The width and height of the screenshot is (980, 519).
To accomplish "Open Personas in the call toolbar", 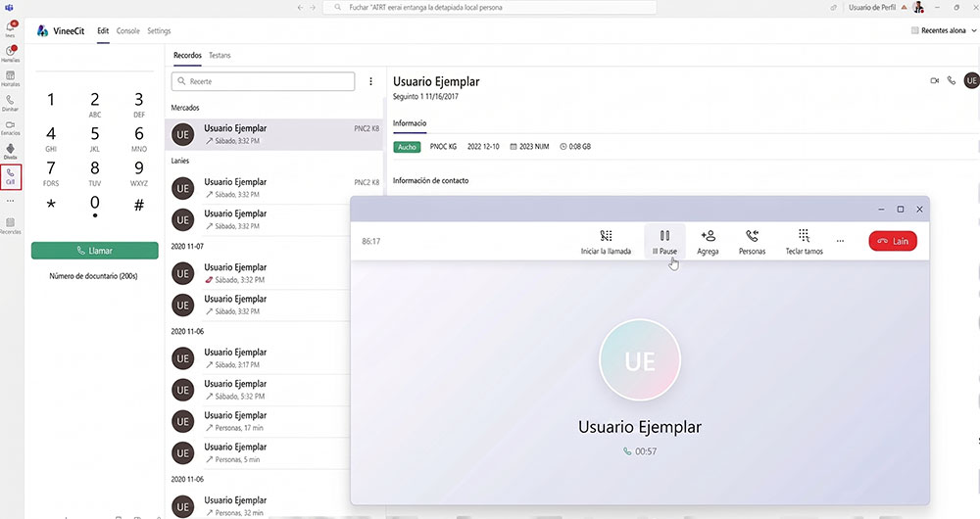I will click(x=752, y=242).
